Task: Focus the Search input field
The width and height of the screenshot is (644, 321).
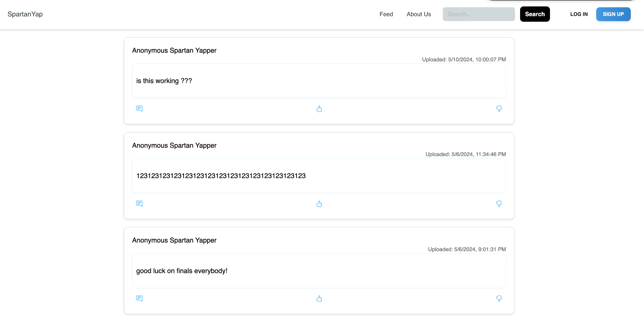Action: pos(479,14)
